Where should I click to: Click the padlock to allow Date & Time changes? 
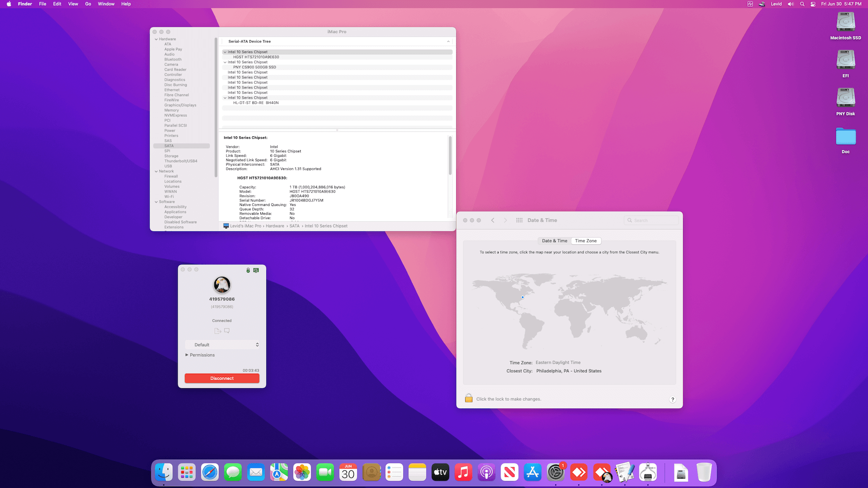click(x=469, y=399)
